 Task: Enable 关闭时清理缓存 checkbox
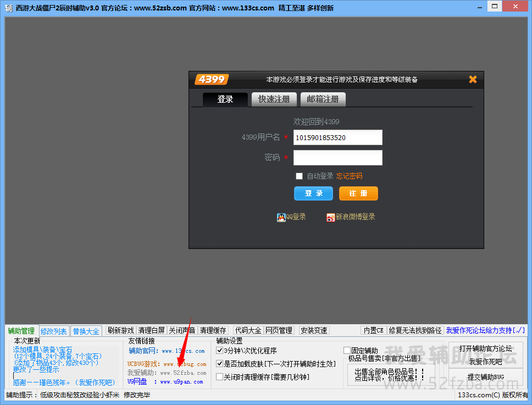[220, 377]
